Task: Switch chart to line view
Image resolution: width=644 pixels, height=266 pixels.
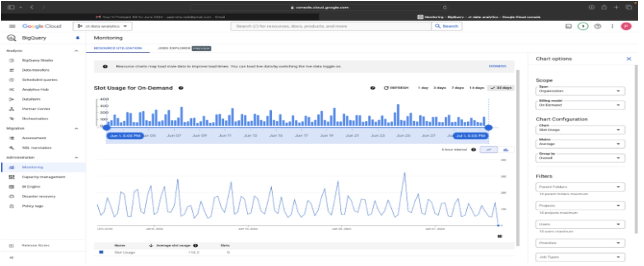Action: [x=489, y=150]
